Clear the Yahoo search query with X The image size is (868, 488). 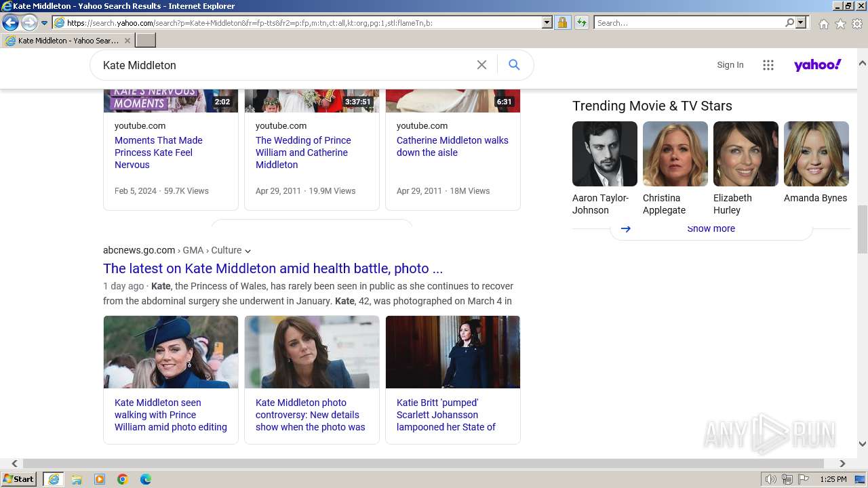(x=481, y=65)
